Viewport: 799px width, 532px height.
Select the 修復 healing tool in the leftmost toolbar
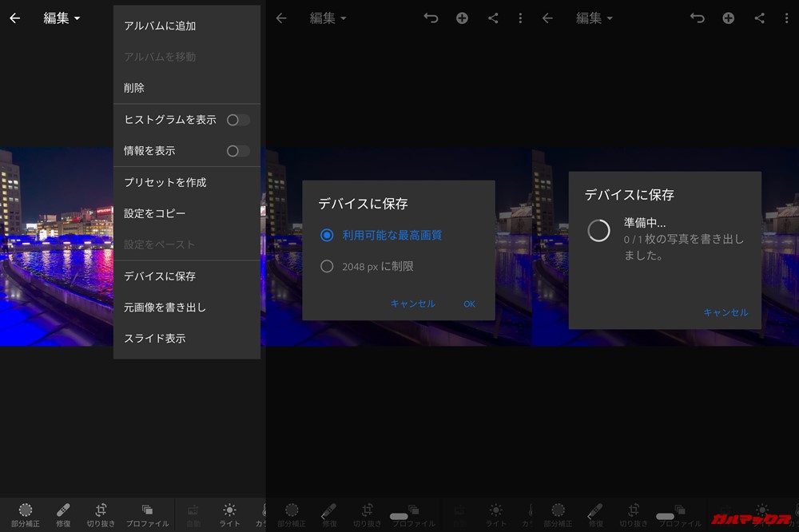(x=63, y=515)
